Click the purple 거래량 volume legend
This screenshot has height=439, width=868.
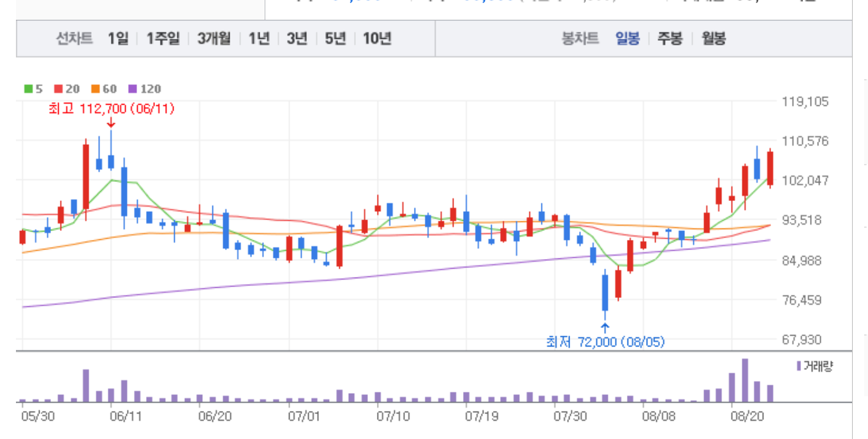pos(814,366)
